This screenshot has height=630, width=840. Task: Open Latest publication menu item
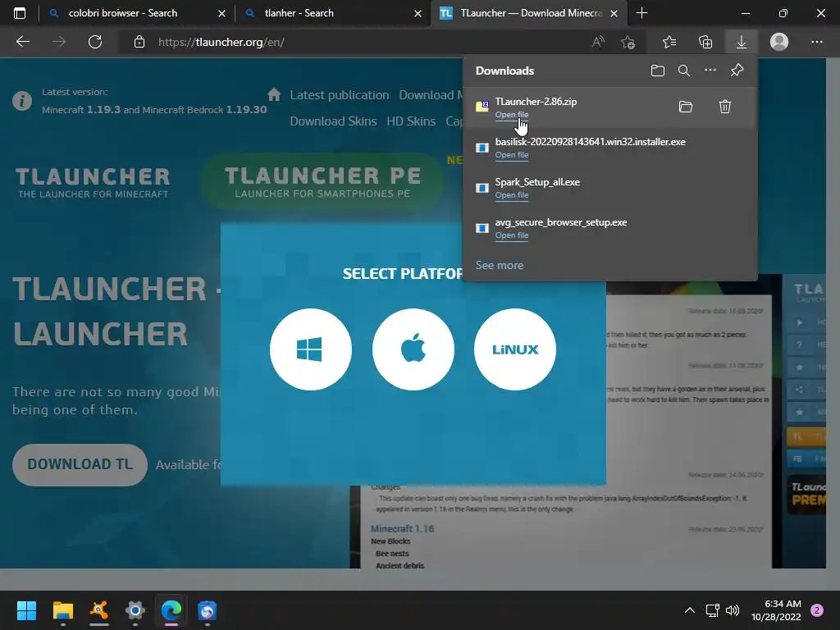coord(340,95)
